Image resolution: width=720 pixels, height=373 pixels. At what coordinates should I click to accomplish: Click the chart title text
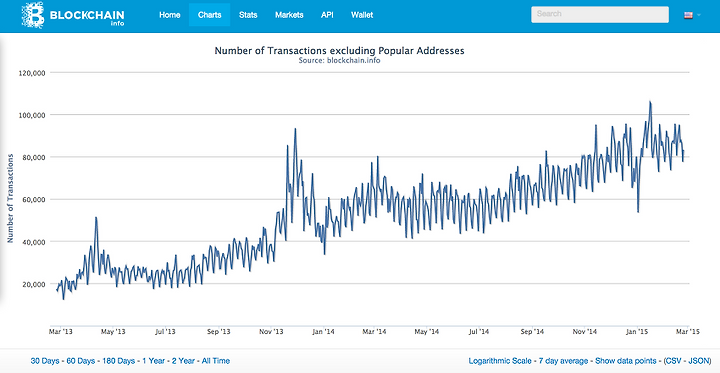click(x=339, y=51)
